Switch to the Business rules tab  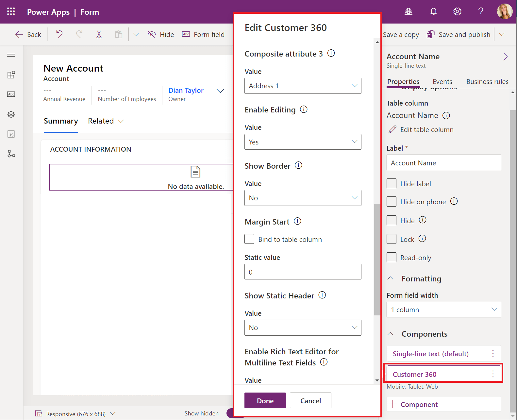click(487, 81)
